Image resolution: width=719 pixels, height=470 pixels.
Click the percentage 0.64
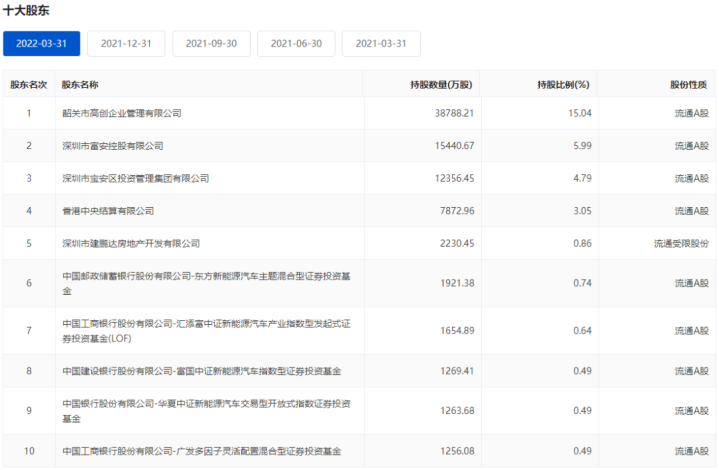pos(582,331)
